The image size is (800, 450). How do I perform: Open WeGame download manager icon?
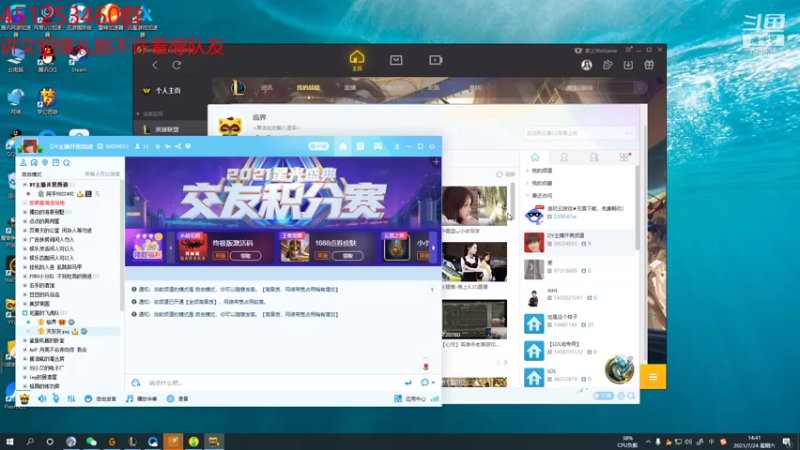coord(628,65)
